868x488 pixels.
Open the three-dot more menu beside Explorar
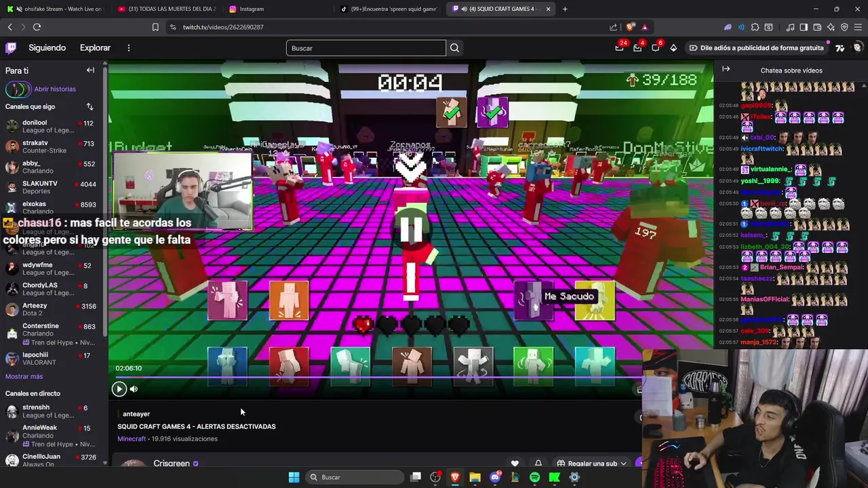[128, 48]
